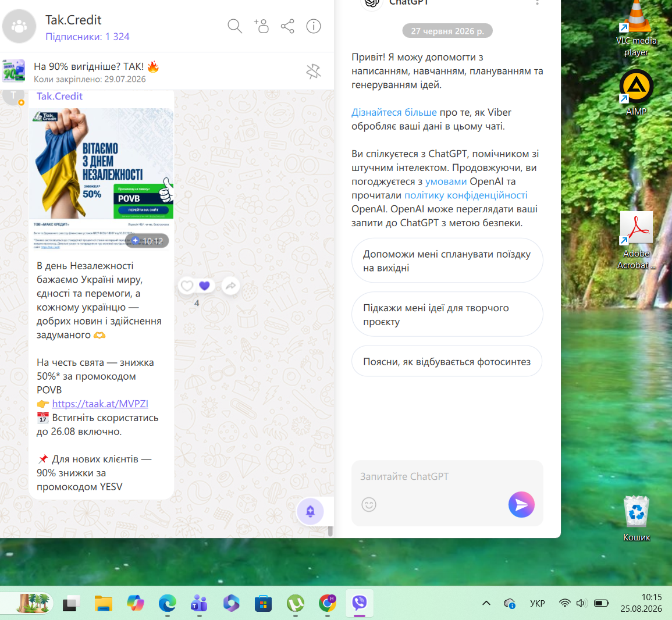Click the battery status icon
Screen dimensions: 672x620
(601, 603)
